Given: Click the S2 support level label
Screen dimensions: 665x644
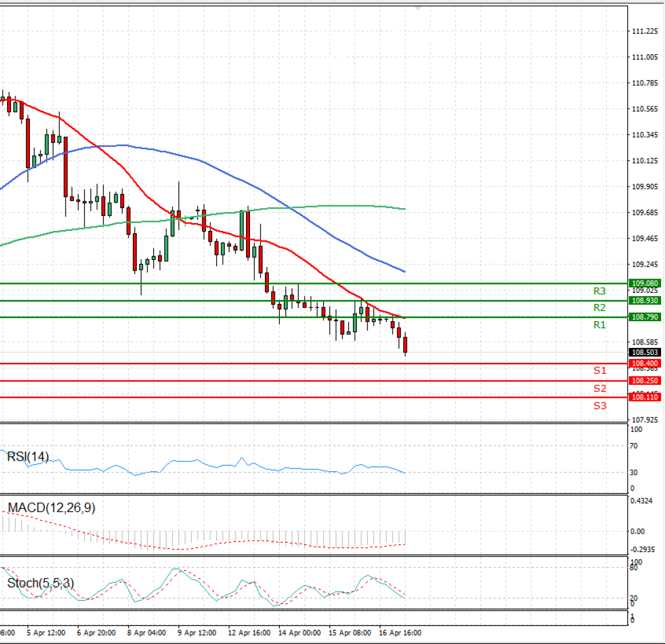Looking at the screenshot, I should pos(600,389).
